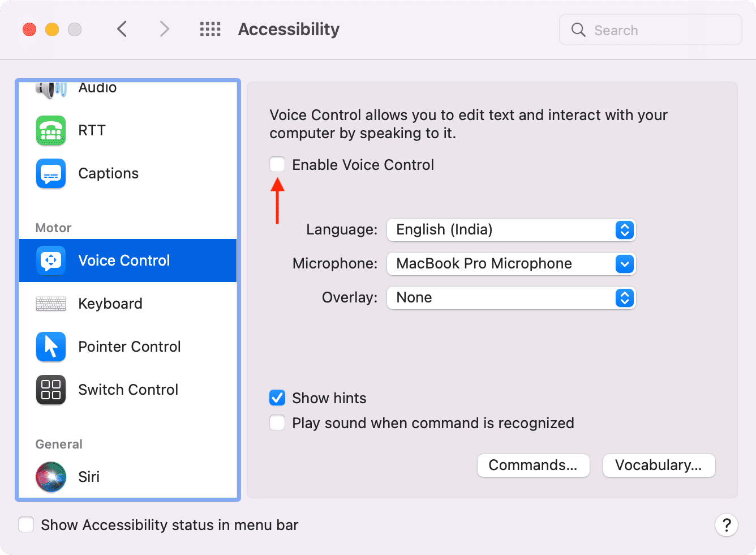Click the help question mark button

click(x=726, y=525)
